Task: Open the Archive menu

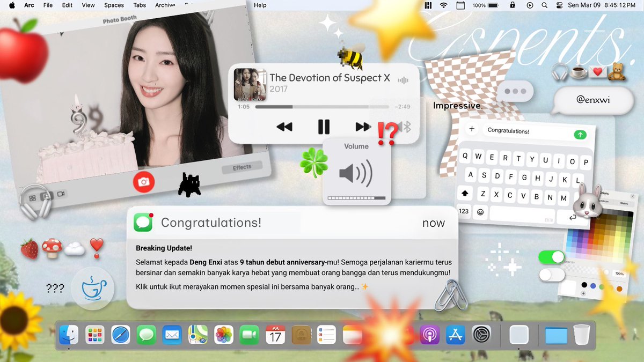Action: tap(165, 5)
